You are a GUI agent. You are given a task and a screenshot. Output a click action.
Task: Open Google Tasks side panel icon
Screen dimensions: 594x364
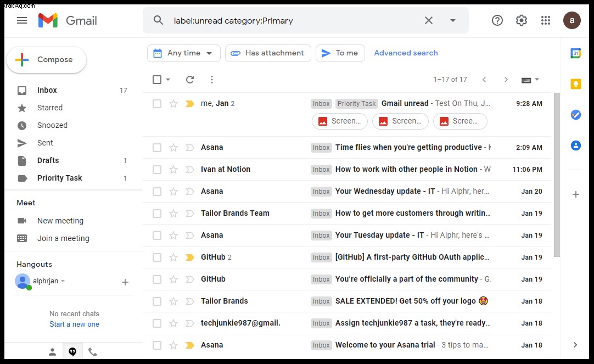(575, 114)
